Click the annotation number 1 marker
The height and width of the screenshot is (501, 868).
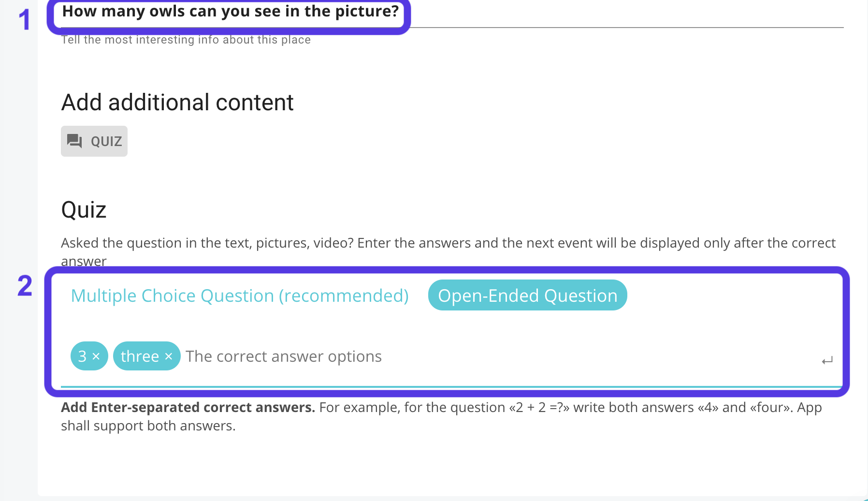(x=24, y=20)
